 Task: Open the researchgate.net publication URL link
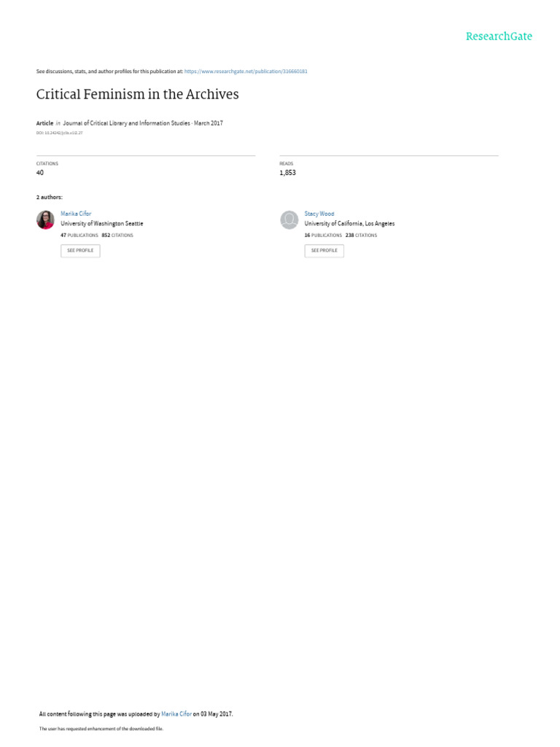coord(246,71)
